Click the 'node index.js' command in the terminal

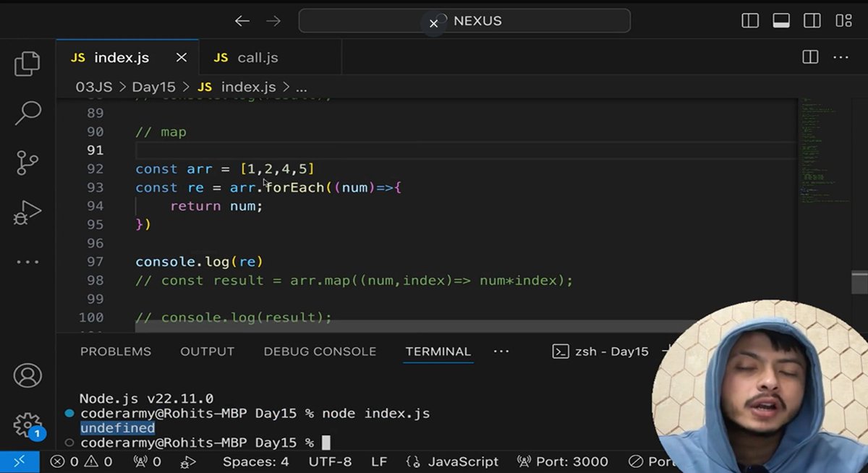click(x=376, y=414)
